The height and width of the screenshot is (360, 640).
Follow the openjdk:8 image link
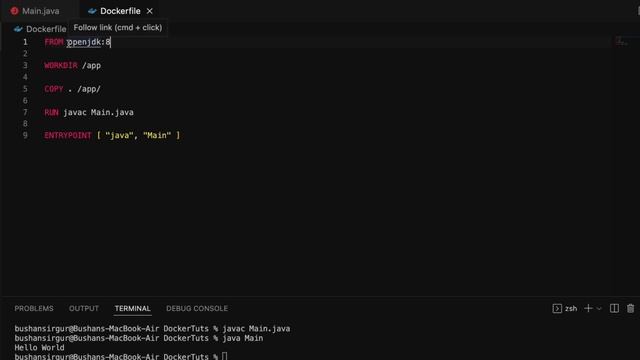tap(89, 42)
